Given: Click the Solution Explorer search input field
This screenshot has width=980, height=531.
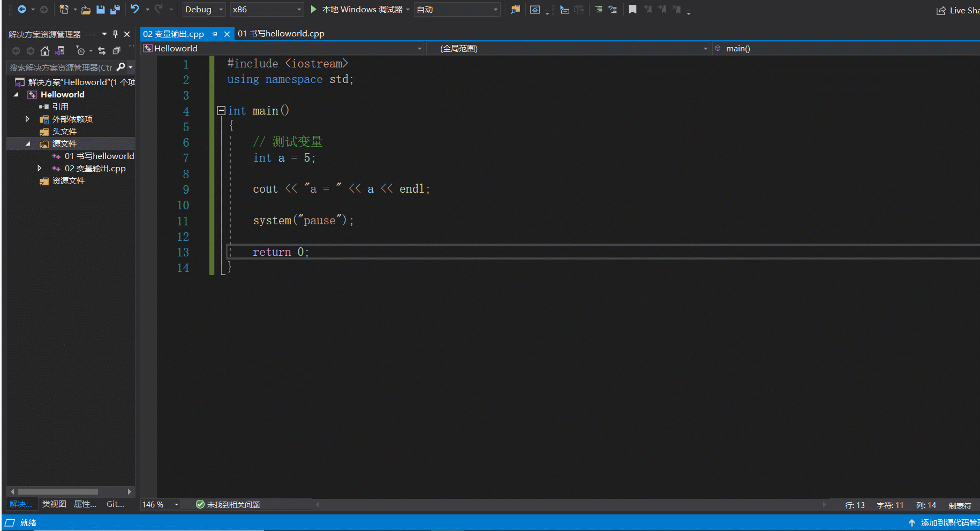Looking at the screenshot, I should 61,67.
